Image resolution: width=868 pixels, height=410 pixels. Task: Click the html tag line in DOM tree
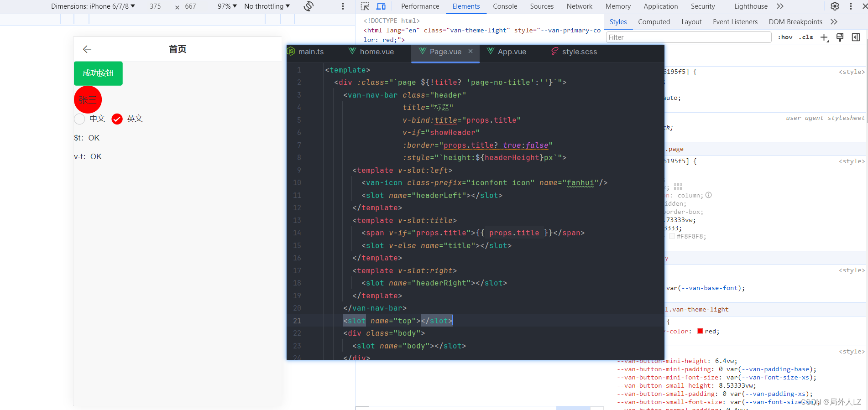click(482, 35)
